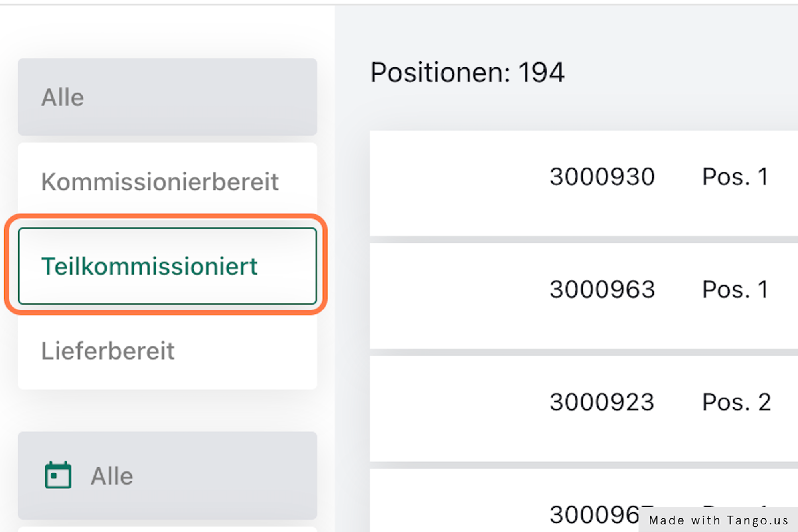Click 'Pos. 2' in the 3000923 row

pos(736,401)
